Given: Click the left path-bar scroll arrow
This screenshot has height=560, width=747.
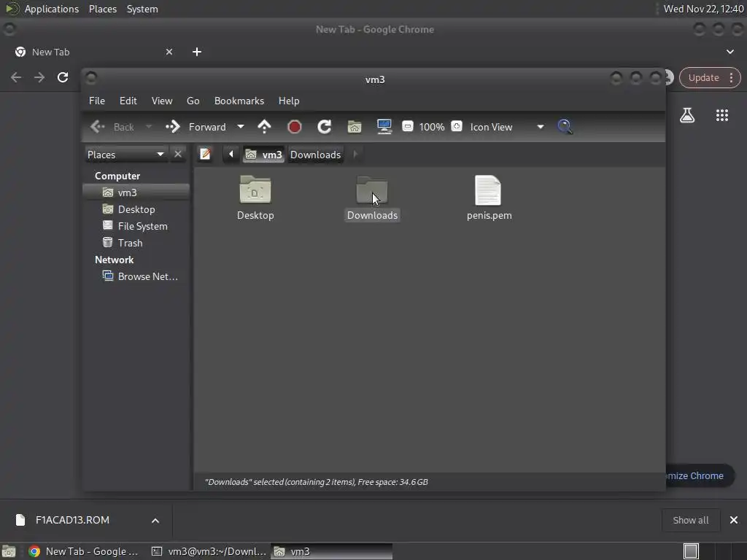Looking at the screenshot, I should (x=231, y=155).
